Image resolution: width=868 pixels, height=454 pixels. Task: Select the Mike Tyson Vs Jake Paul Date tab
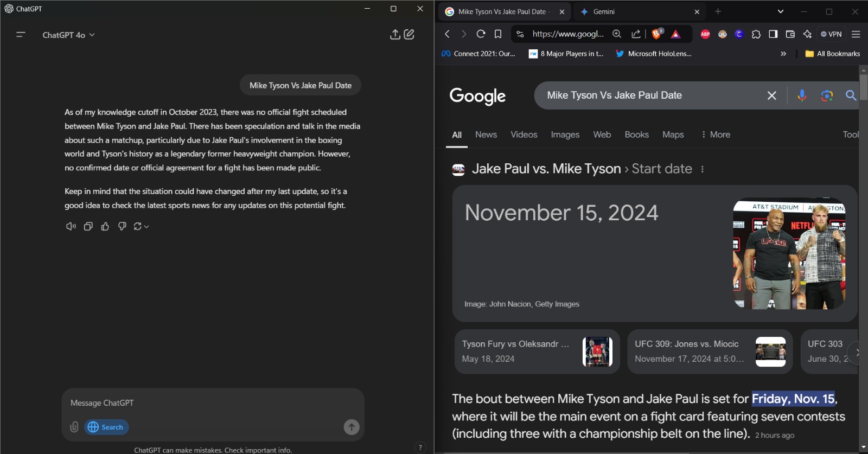[505, 11]
